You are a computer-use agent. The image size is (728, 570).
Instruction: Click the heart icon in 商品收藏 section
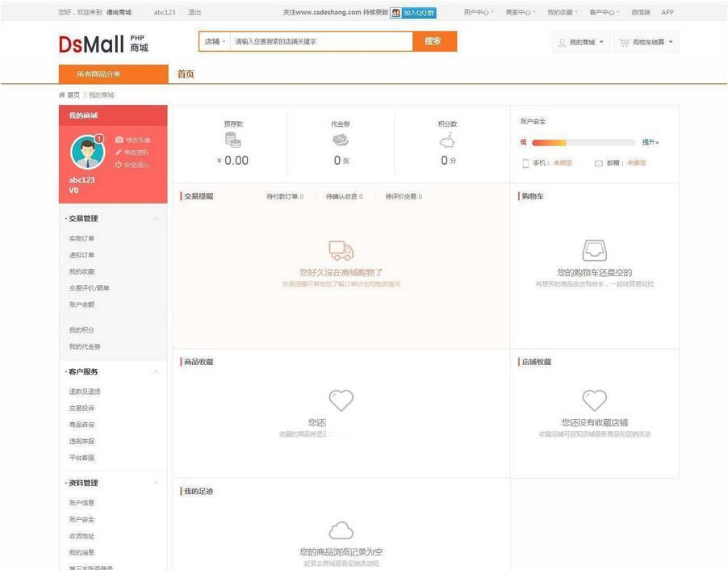pyautogui.click(x=341, y=400)
